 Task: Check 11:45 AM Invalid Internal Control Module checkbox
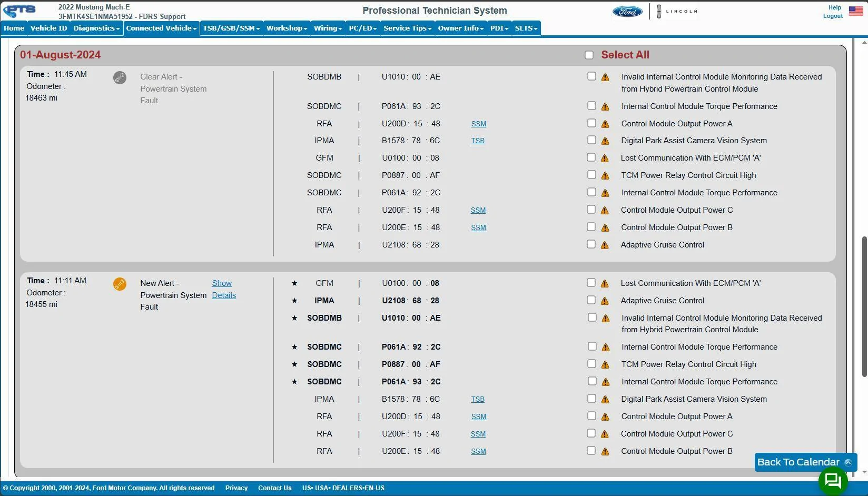tap(591, 76)
